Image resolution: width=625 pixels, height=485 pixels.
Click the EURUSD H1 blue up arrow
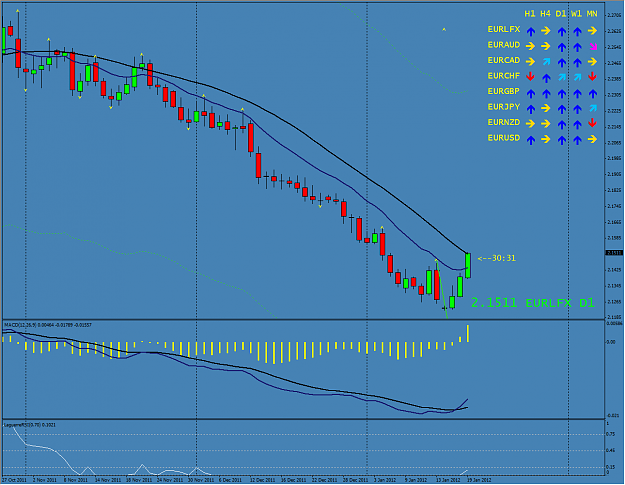pos(530,140)
